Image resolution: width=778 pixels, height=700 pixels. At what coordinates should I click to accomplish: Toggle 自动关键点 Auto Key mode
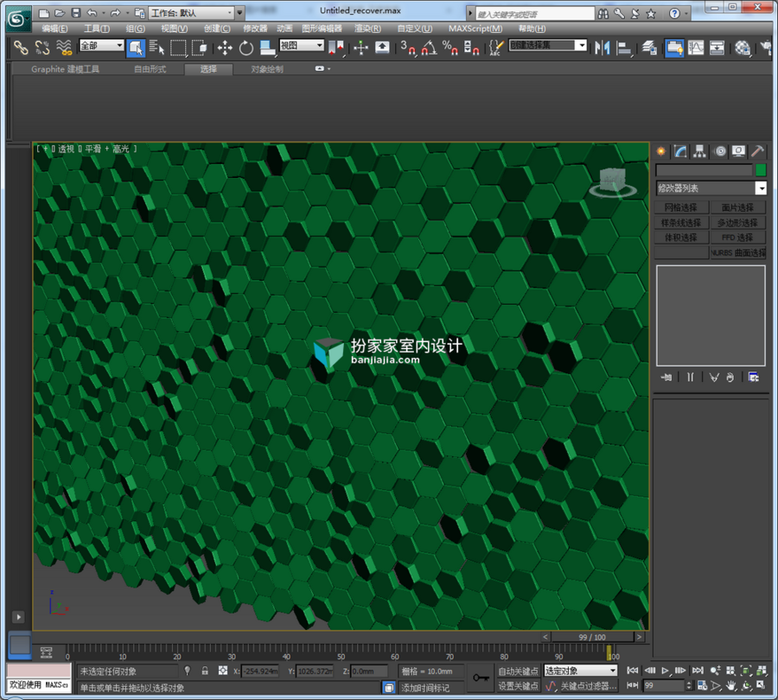coord(519,671)
